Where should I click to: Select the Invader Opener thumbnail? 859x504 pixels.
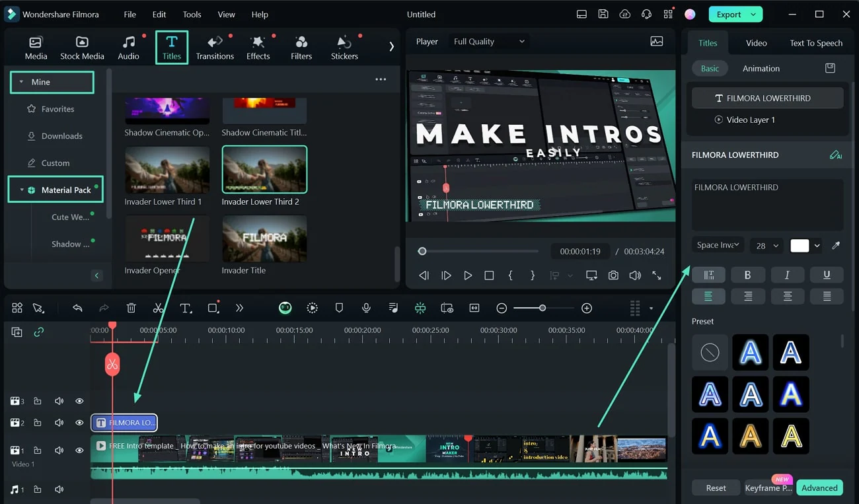[x=167, y=238]
